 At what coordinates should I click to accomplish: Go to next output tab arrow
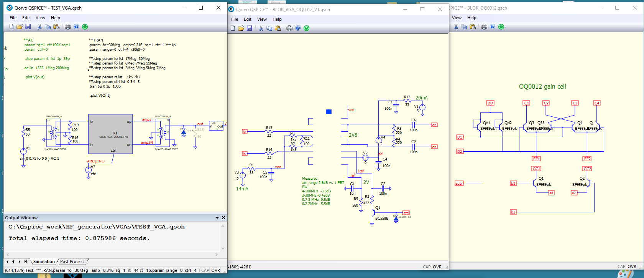(19, 261)
